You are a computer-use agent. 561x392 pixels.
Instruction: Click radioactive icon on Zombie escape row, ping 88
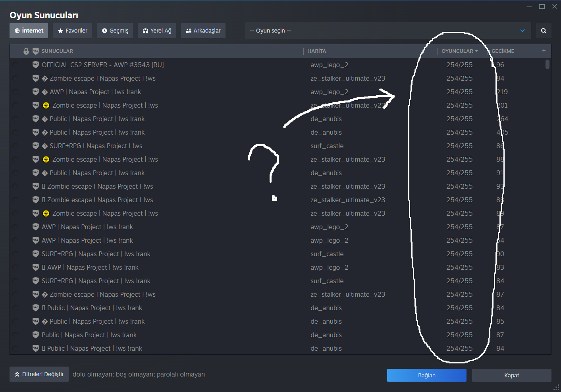[46, 159]
